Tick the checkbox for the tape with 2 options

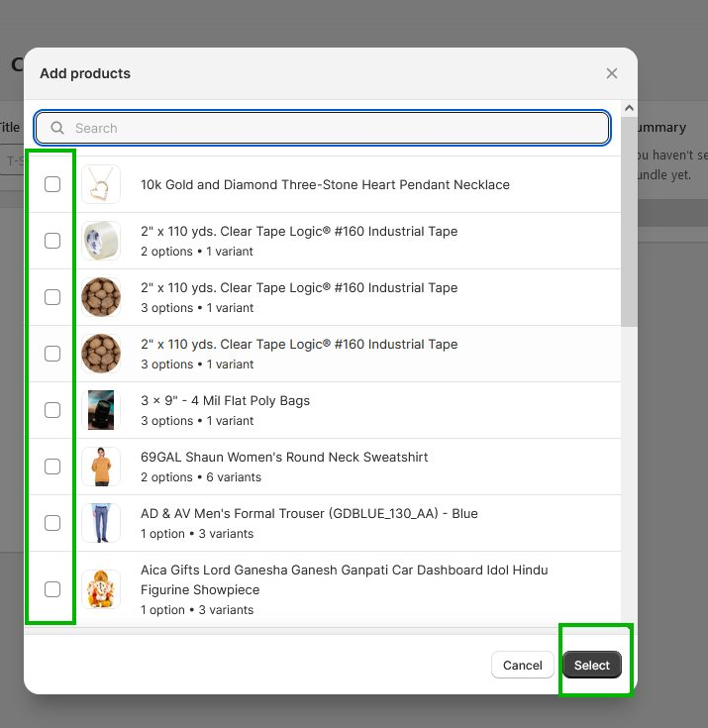point(52,241)
